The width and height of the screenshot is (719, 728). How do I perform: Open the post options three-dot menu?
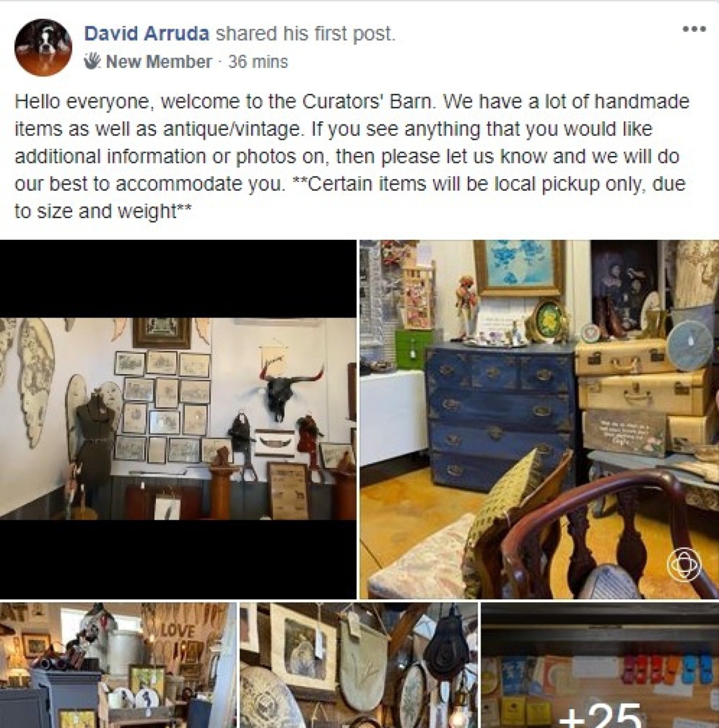(694, 29)
